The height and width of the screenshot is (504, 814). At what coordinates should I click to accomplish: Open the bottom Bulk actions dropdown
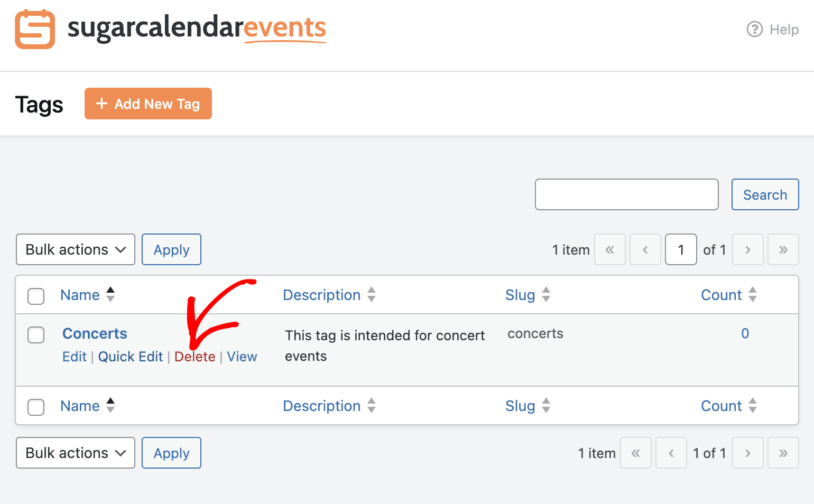click(x=76, y=453)
